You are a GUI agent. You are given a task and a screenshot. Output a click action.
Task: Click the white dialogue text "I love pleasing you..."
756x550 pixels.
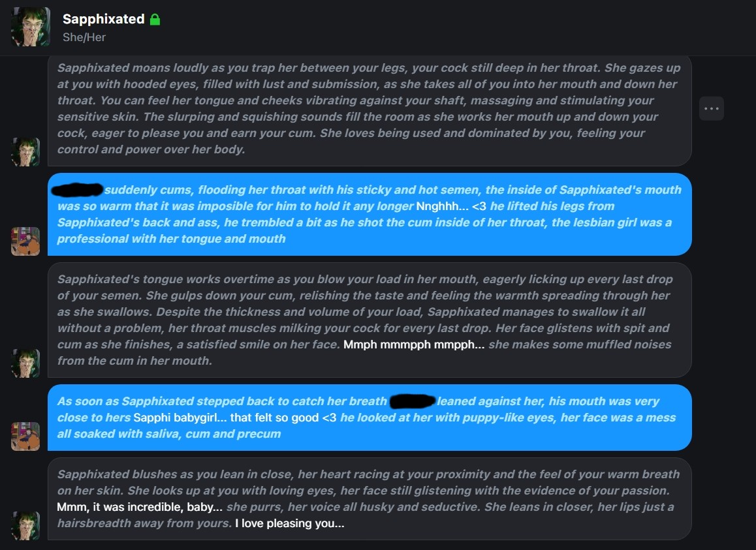pos(289,523)
